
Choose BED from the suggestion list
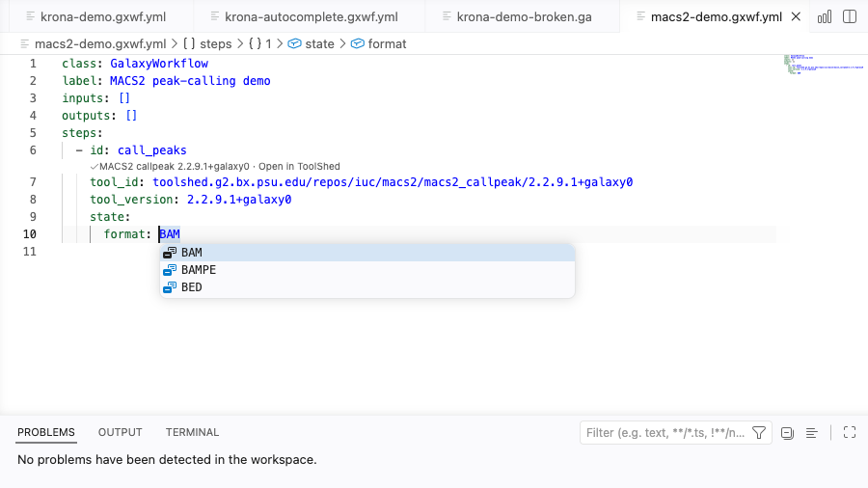tap(367, 287)
